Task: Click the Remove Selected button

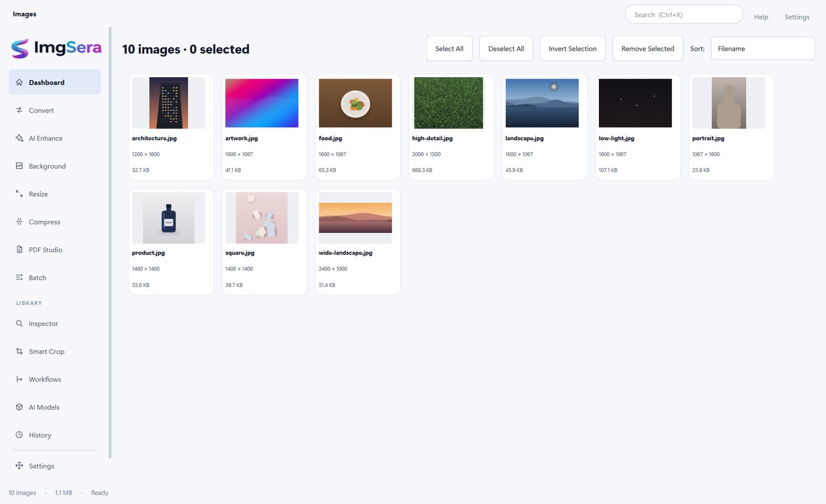Action: pos(648,48)
